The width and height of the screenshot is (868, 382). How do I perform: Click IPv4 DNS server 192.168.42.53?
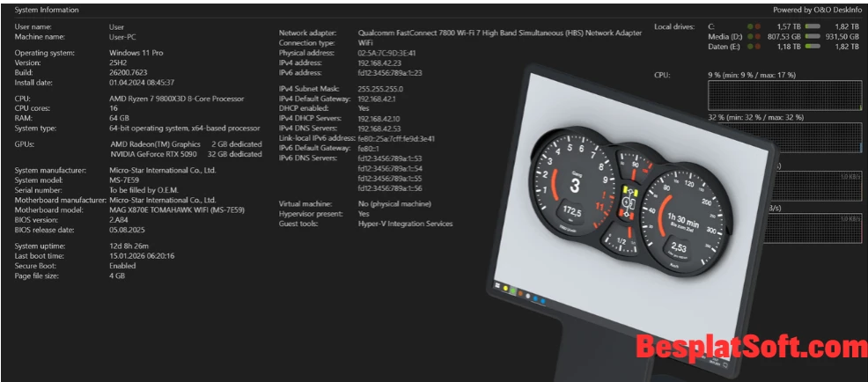(379, 129)
